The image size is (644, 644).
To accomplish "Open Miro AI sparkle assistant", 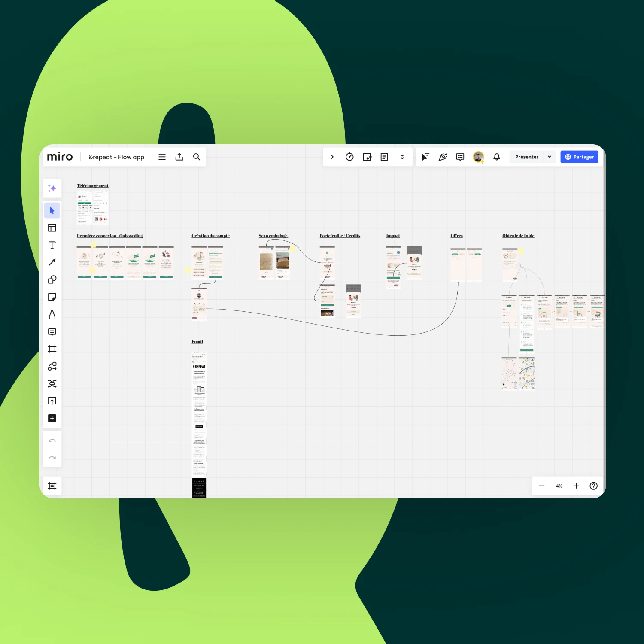I will click(x=52, y=188).
